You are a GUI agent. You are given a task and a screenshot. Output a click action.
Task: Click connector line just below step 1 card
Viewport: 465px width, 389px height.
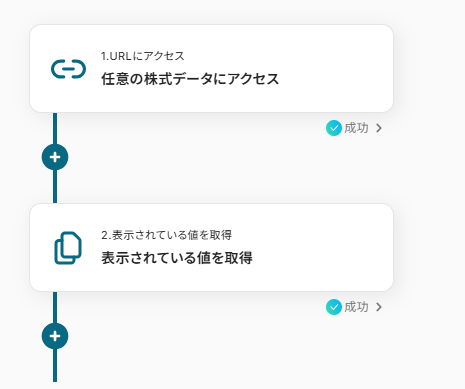pos(55,128)
